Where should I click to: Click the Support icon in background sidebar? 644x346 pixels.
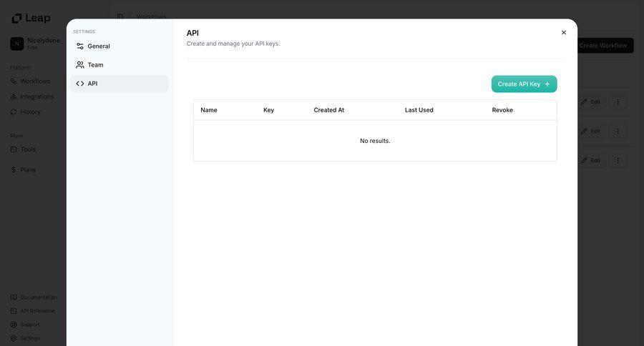pos(14,325)
